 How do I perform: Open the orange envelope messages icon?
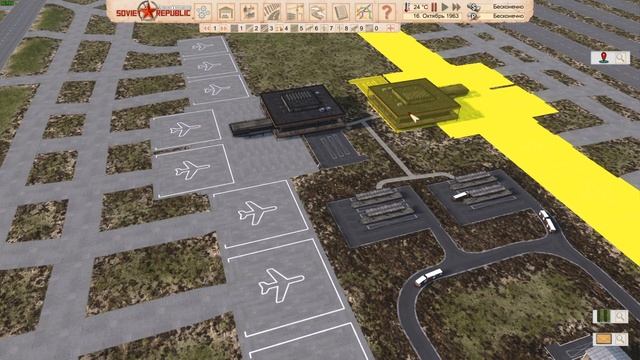[603, 339]
